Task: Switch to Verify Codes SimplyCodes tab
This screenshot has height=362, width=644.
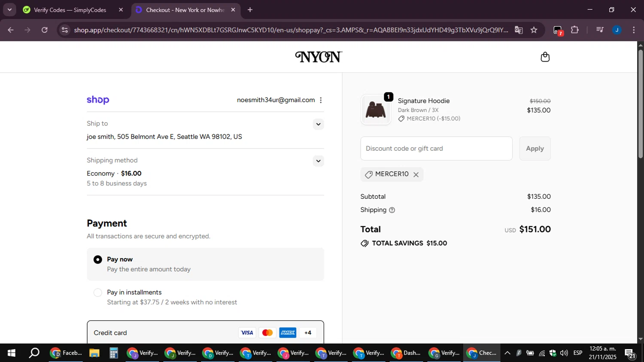Action: 70,10
